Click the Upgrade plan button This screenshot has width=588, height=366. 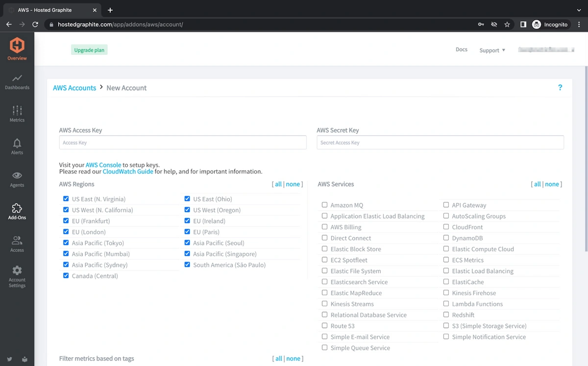coord(89,50)
